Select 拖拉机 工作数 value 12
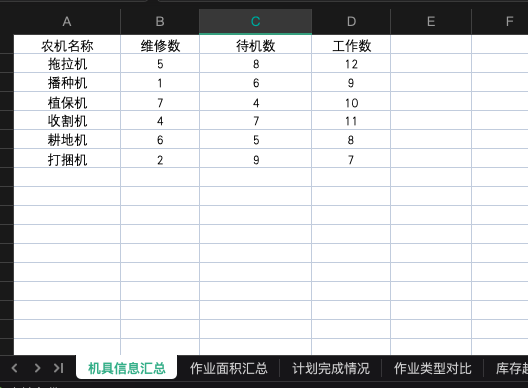 (351, 64)
